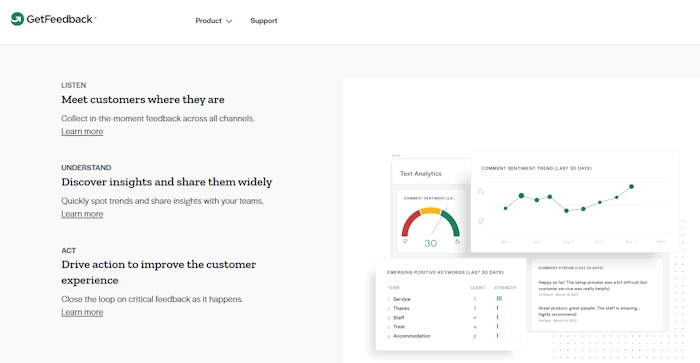Viewport: 700px width, 363px height.
Task: Click the thumbs-down icon below the gauge
Action: pos(405,242)
